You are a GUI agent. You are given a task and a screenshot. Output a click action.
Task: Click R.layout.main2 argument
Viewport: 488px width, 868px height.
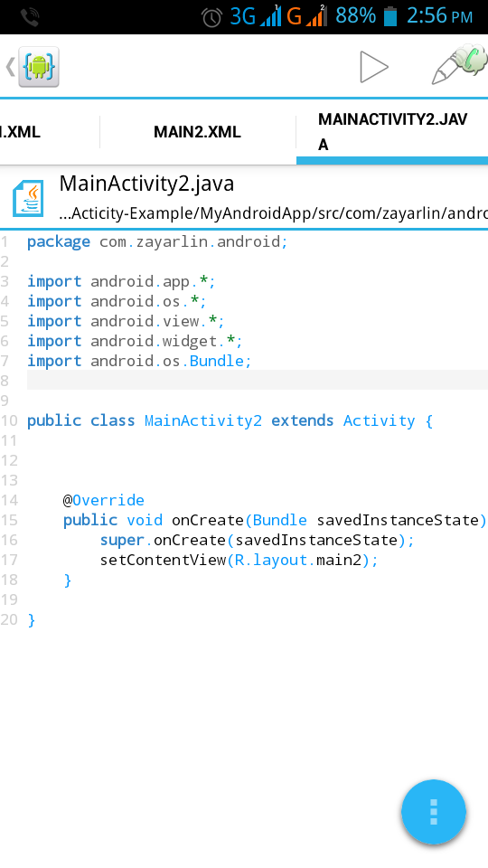click(x=298, y=561)
